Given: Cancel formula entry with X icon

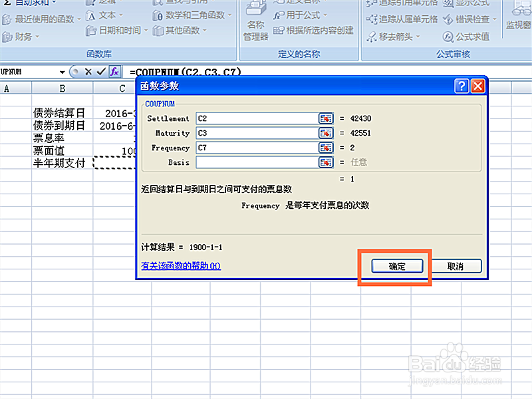Looking at the screenshot, I should click(88, 72).
